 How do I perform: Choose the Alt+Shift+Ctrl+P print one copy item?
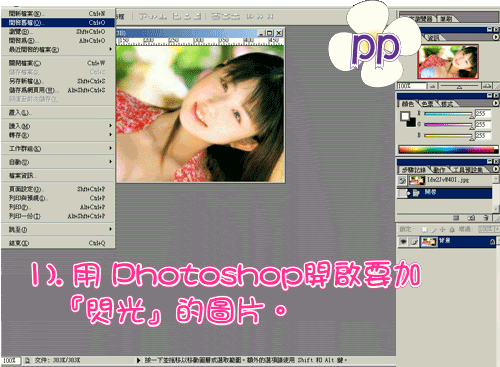tap(58, 216)
